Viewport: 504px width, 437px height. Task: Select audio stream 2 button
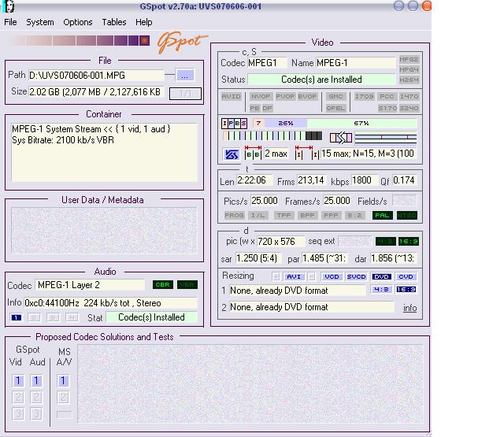[x=34, y=318]
